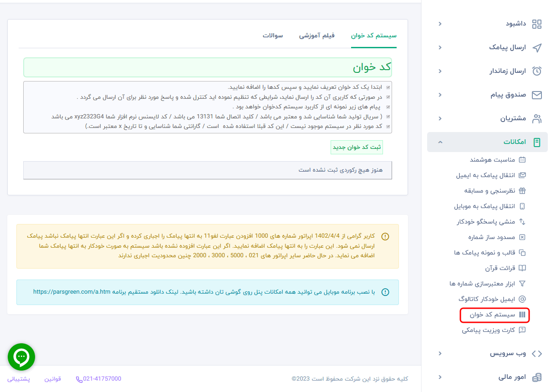Click the web service code brackets icon
Viewport: 551px width, 392px height.
point(537,353)
